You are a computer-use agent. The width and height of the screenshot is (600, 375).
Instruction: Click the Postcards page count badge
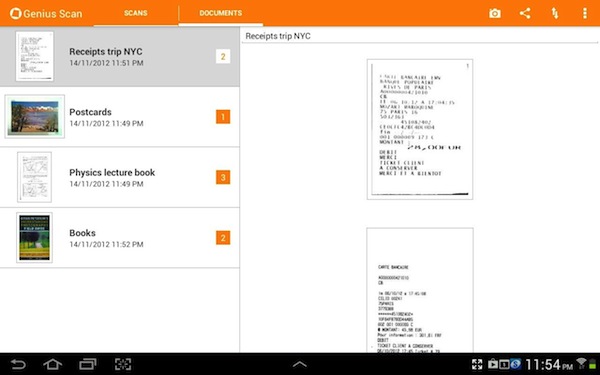pyautogui.click(x=223, y=117)
